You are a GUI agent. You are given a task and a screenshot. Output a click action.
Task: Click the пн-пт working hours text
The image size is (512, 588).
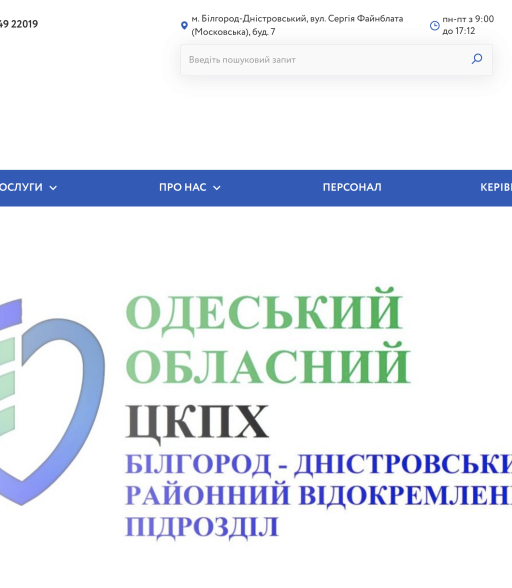pos(468,25)
